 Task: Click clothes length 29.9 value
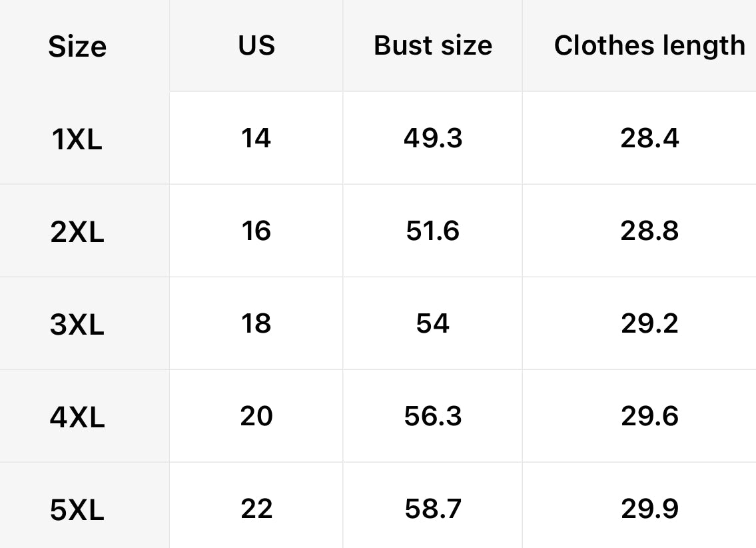pyautogui.click(x=649, y=509)
